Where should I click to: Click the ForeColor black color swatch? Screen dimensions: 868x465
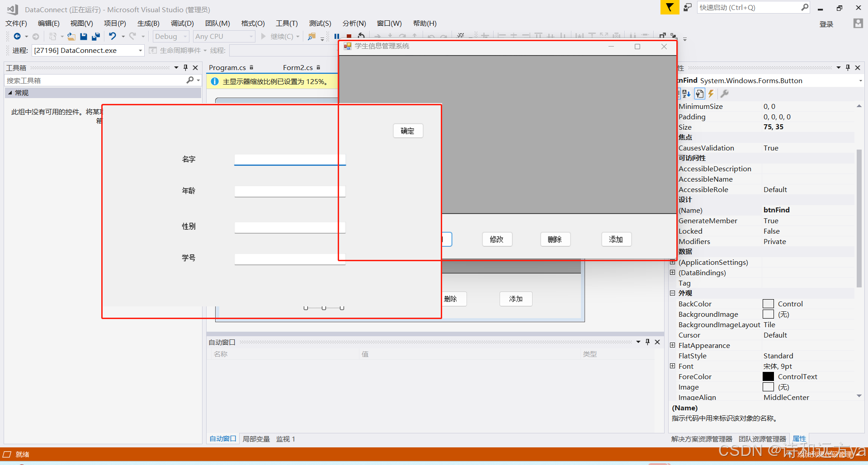[768, 376]
